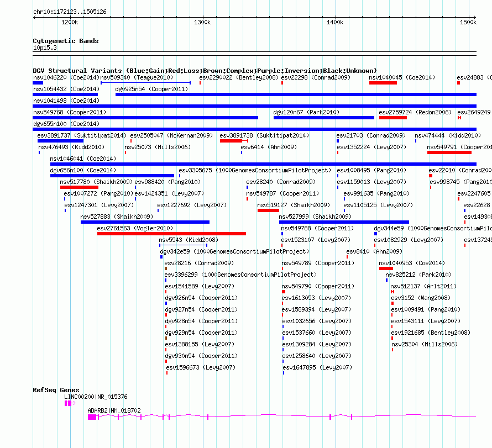The width and height of the screenshot is (492, 448).
Task: Click the nsv1041498 (Coe2014) blue gain bar
Action: coord(254,106)
